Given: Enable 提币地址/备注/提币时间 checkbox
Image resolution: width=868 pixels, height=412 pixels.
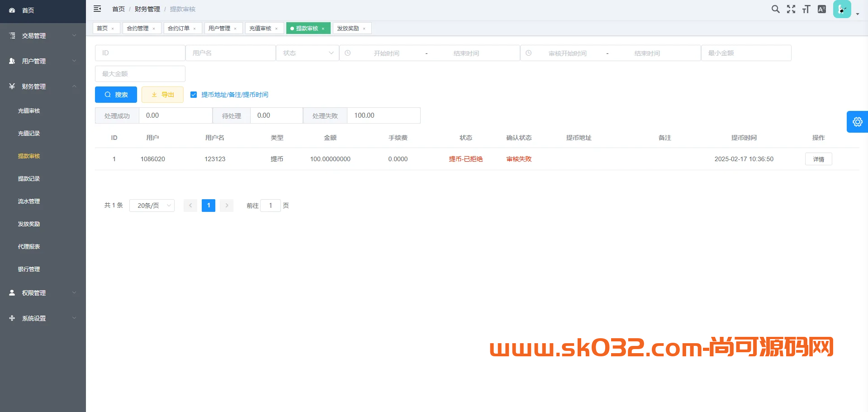Looking at the screenshot, I should click(194, 95).
